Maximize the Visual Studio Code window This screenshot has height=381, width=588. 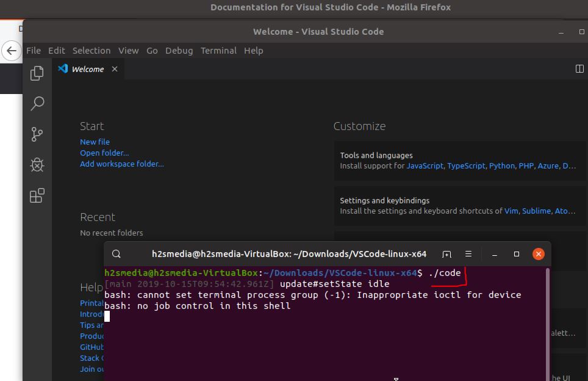click(582, 32)
